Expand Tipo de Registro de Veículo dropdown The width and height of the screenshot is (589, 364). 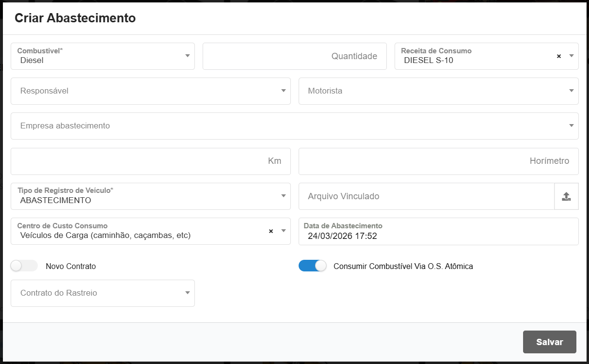coord(283,196)
